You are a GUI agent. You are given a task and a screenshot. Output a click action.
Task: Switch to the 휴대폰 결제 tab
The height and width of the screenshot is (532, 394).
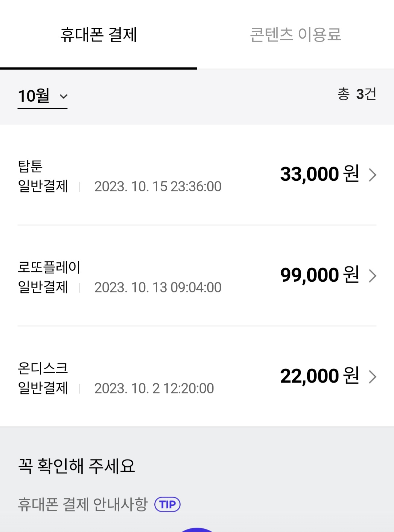pos(98,35)
